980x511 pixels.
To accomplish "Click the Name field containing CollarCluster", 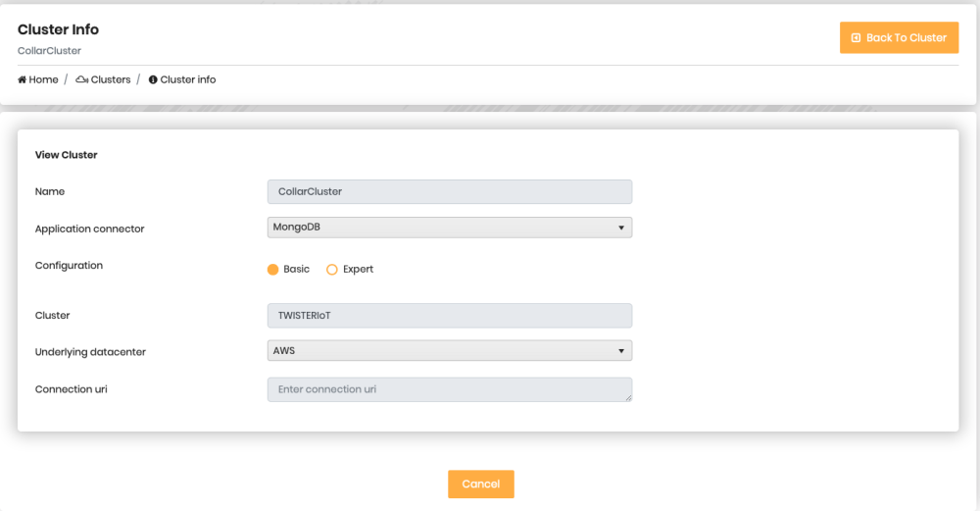I will 449,191.
